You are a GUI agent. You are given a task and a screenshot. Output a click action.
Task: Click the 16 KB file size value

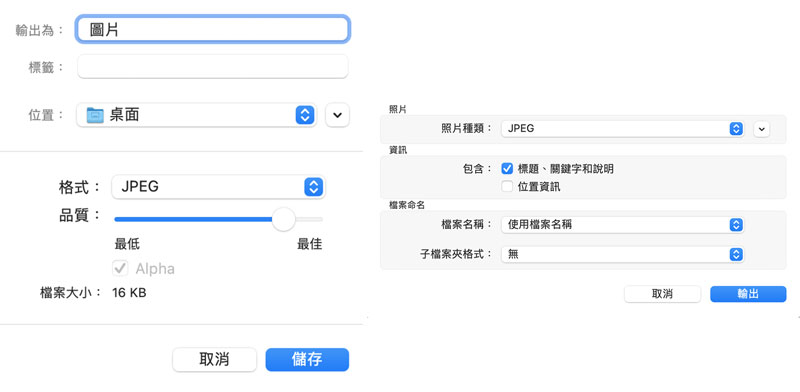coord(129,293)
